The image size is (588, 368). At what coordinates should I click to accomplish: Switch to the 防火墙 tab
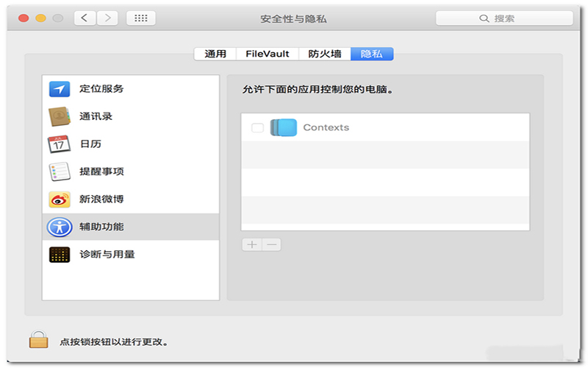click(325, 54)
